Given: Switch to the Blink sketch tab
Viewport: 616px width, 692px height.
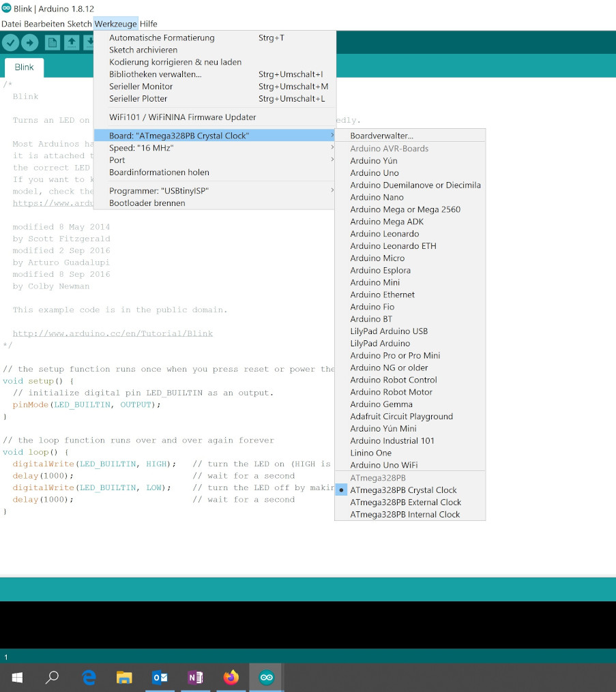Looking at the screenshot, I should click(24, 67).
